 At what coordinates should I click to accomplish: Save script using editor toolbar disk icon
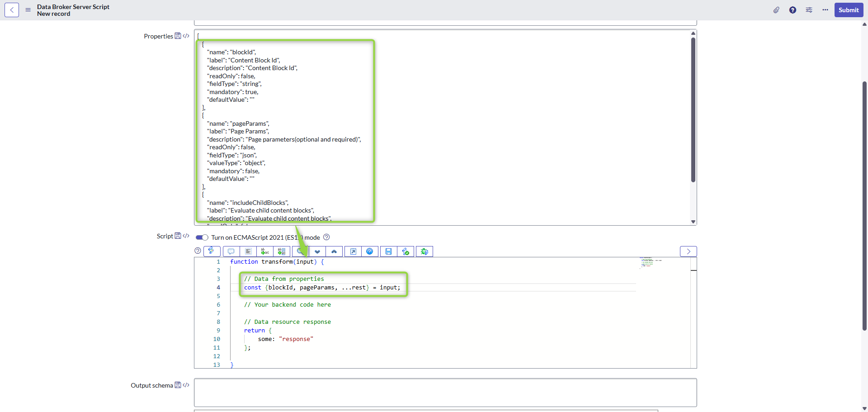pos(388,251)
